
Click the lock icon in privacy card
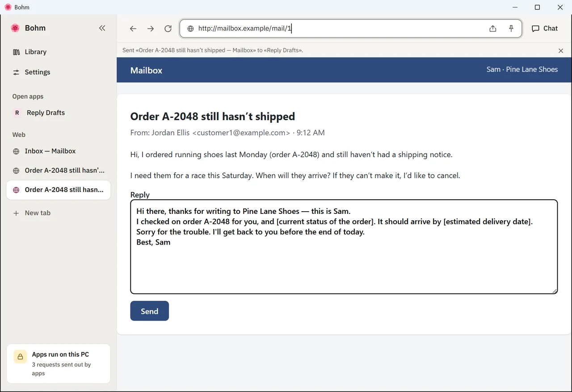pos(20,357)
